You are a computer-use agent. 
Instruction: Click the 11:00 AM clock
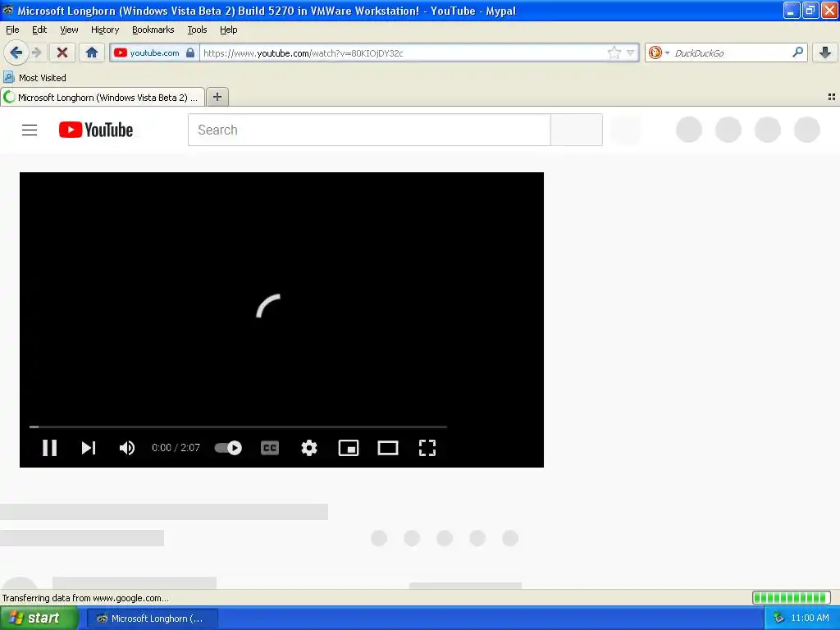click(x=810, y=619)
